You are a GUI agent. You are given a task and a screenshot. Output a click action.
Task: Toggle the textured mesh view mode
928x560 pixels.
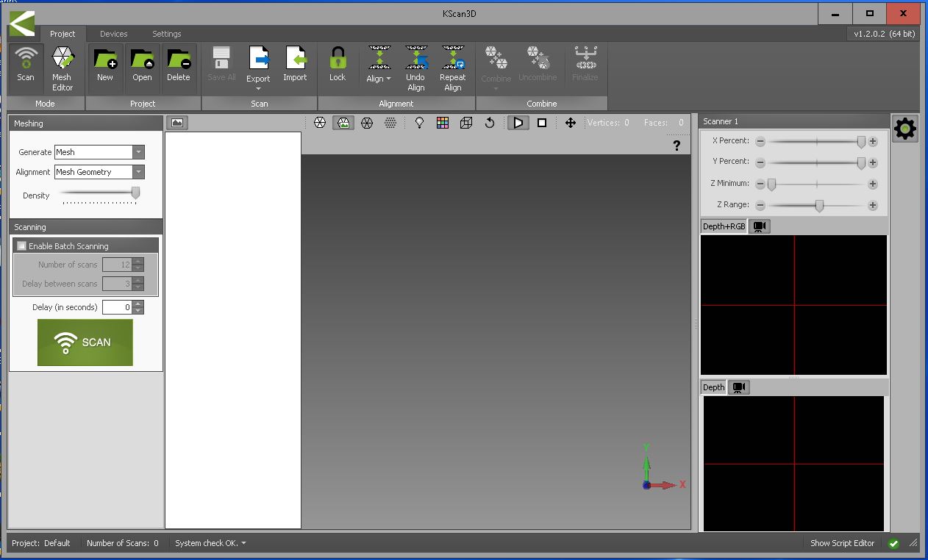point(343,123)
